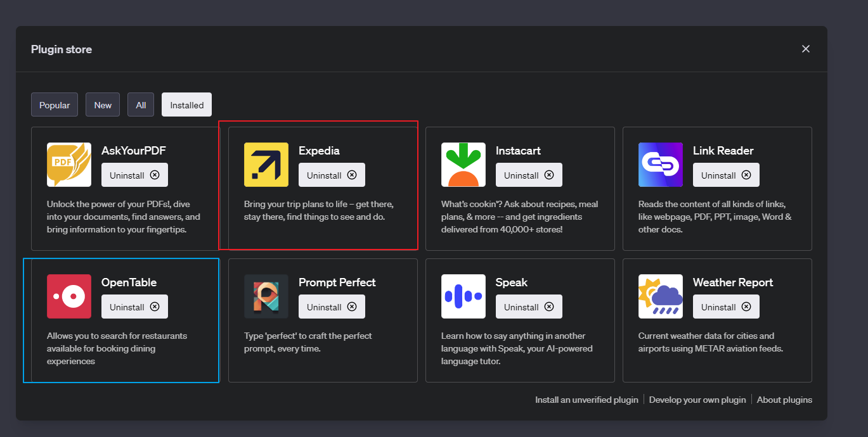
Task: Click the Link Reader title text
Action: [723, 151]
